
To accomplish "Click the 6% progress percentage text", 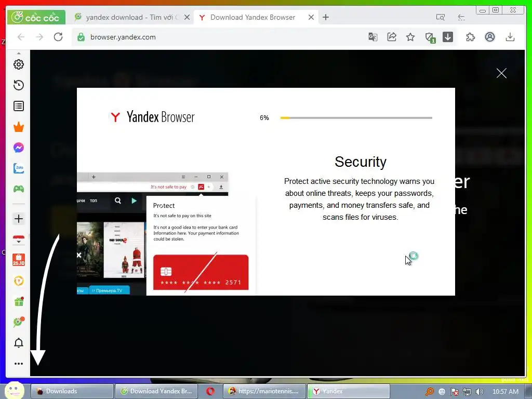I will point(264,118).
